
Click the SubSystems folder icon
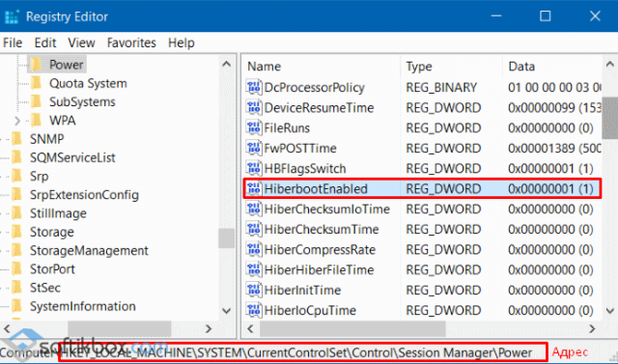coord(37,101)
